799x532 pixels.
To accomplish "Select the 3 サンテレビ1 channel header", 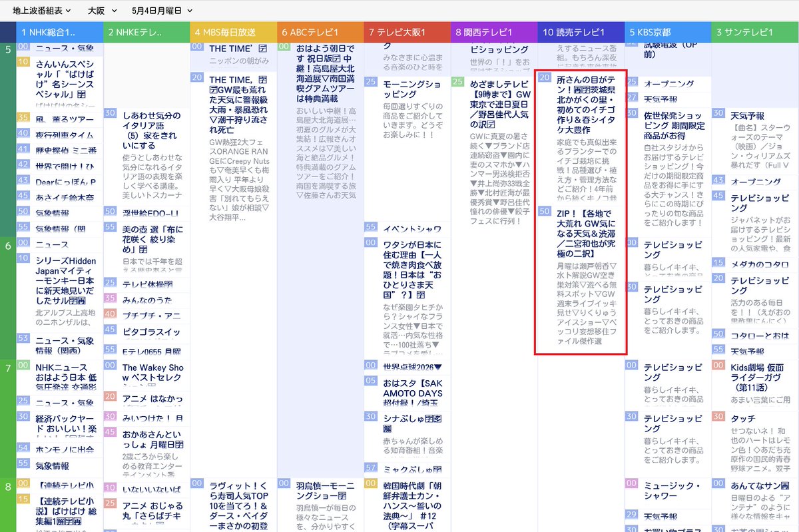I will pyautogui.click(x=754, y=32).
